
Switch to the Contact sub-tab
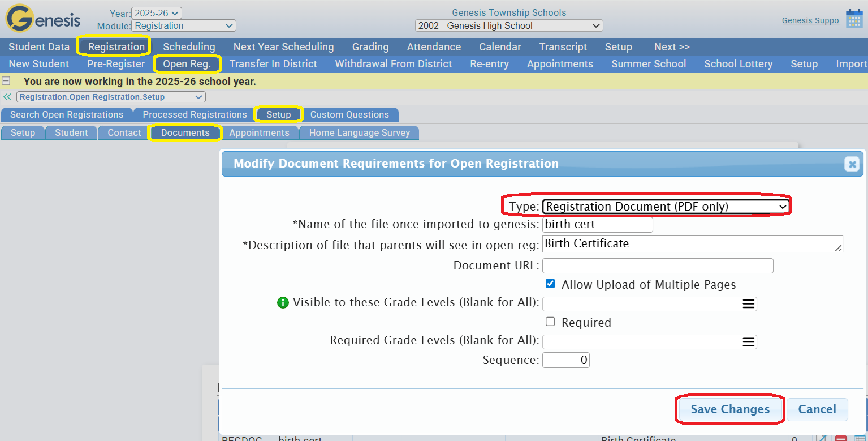pyautogui.click(x=124, y=132)
